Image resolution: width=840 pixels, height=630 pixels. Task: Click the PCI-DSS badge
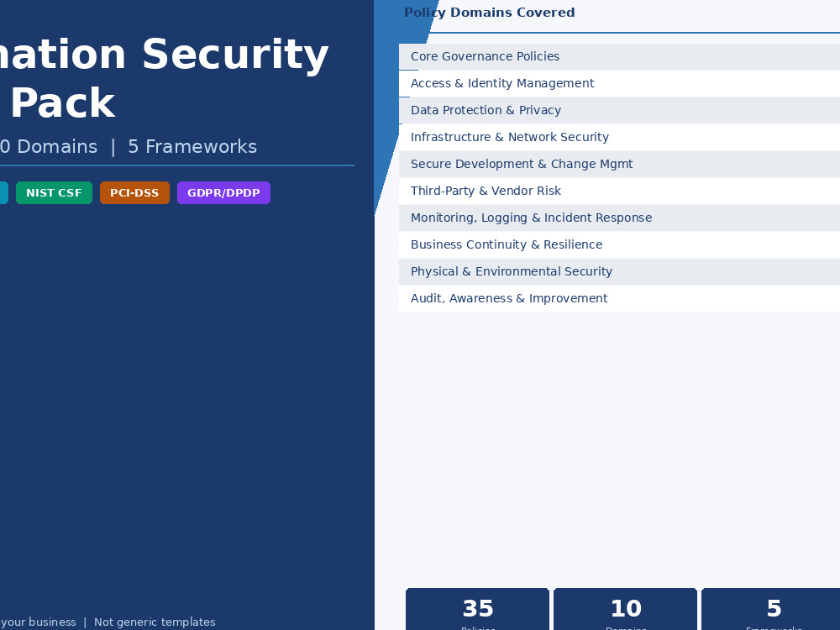coord(134,193)
